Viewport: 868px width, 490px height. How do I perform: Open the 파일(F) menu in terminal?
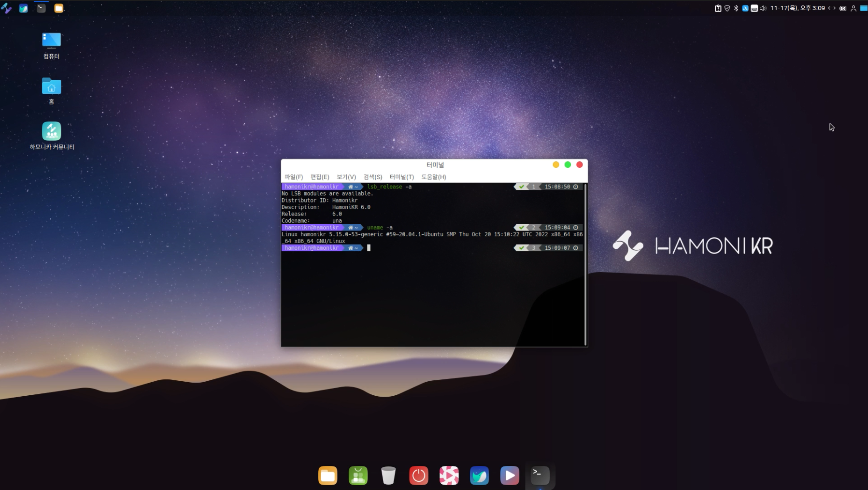(294, 177)
